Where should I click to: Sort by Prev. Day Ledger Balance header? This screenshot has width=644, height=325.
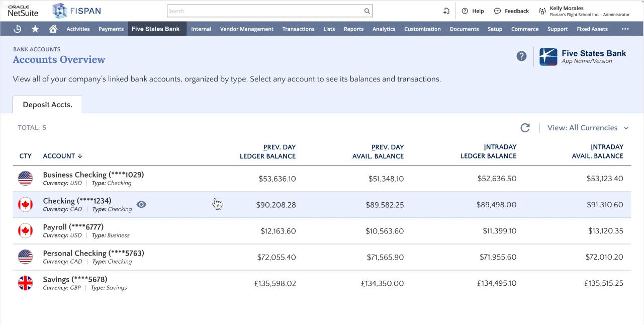(x=267, y=151)
